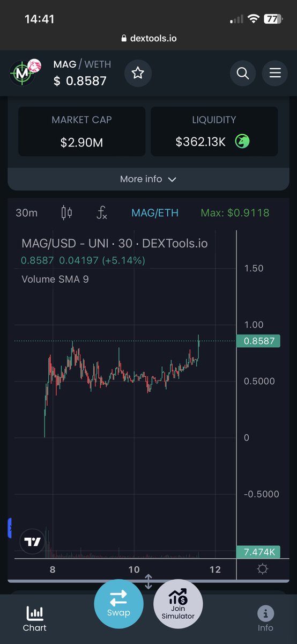The height and width of the screenshot is (644, 297).
Task: Click the Max: $0.9118 label
Action: coord(235,213)
